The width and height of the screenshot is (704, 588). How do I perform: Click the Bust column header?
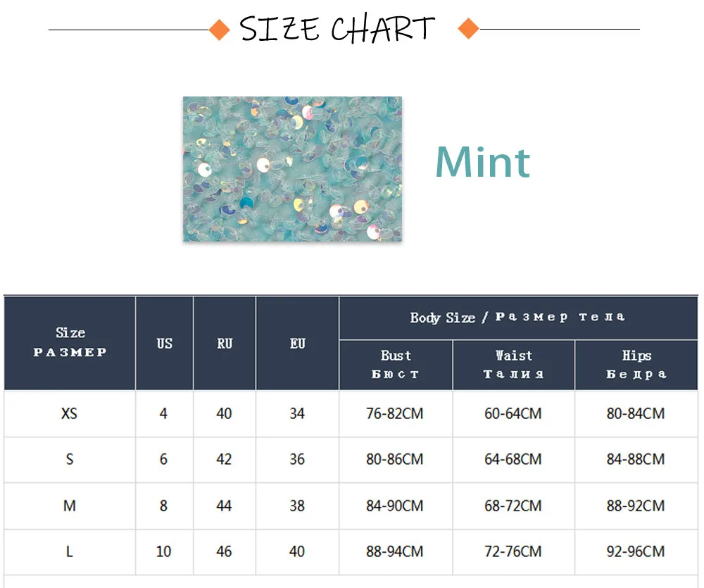396,365
